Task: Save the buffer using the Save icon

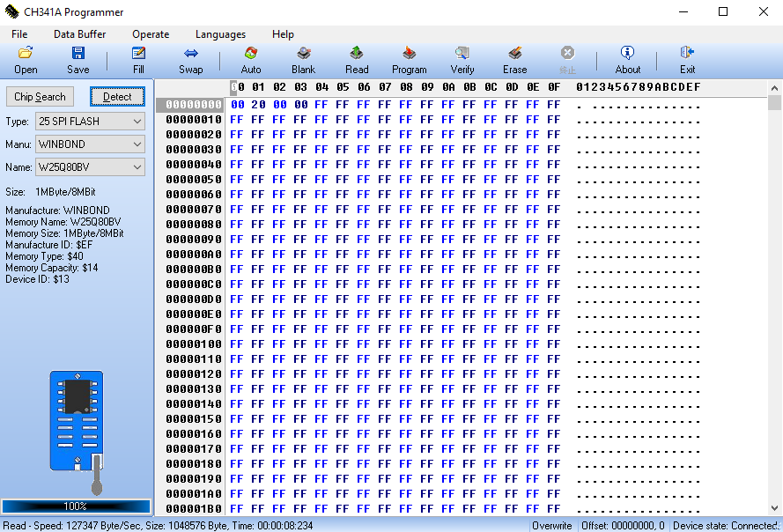Action: [78, 60]
